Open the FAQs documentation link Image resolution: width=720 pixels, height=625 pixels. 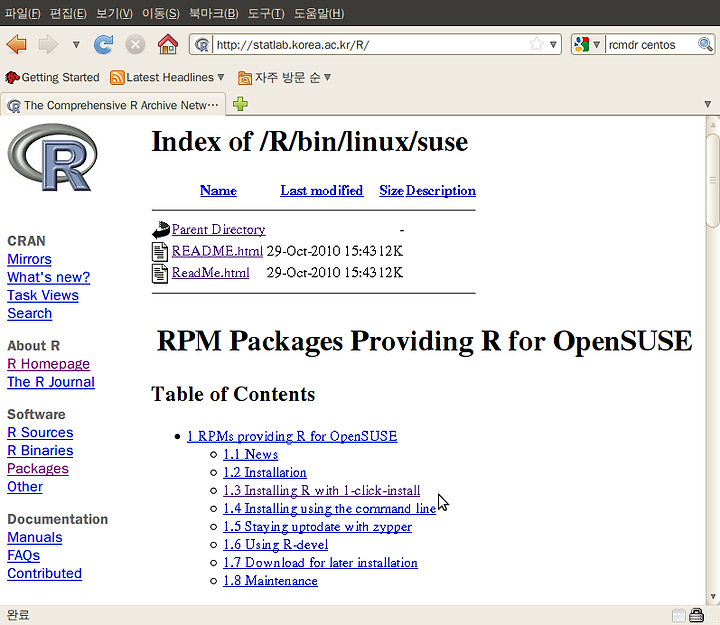pos(23,556)
